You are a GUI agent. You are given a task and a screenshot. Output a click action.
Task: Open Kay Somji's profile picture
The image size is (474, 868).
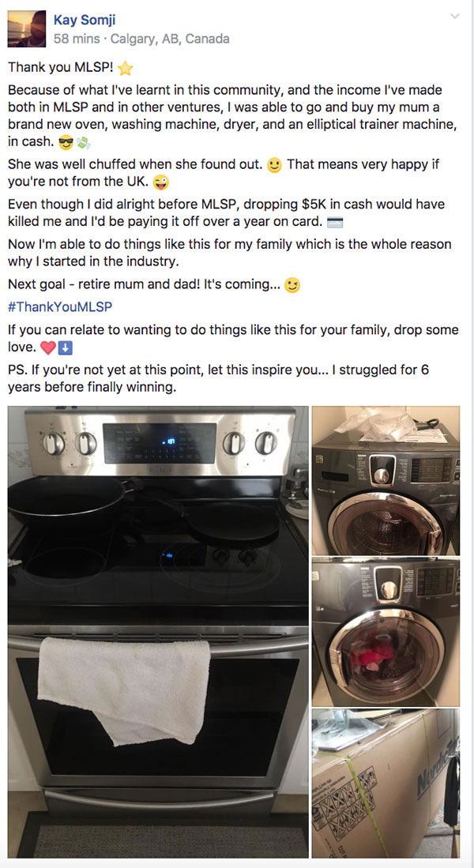coord(27,28)
